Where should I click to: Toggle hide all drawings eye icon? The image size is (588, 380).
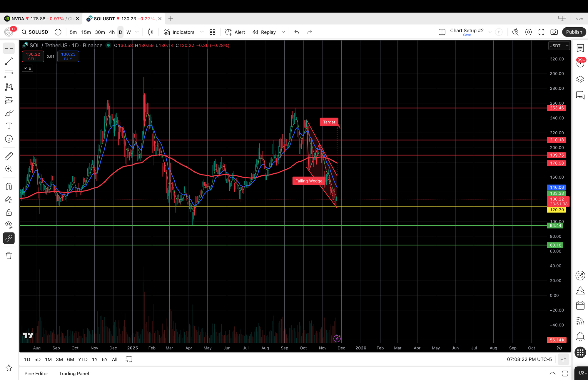(x=9, y=225)
